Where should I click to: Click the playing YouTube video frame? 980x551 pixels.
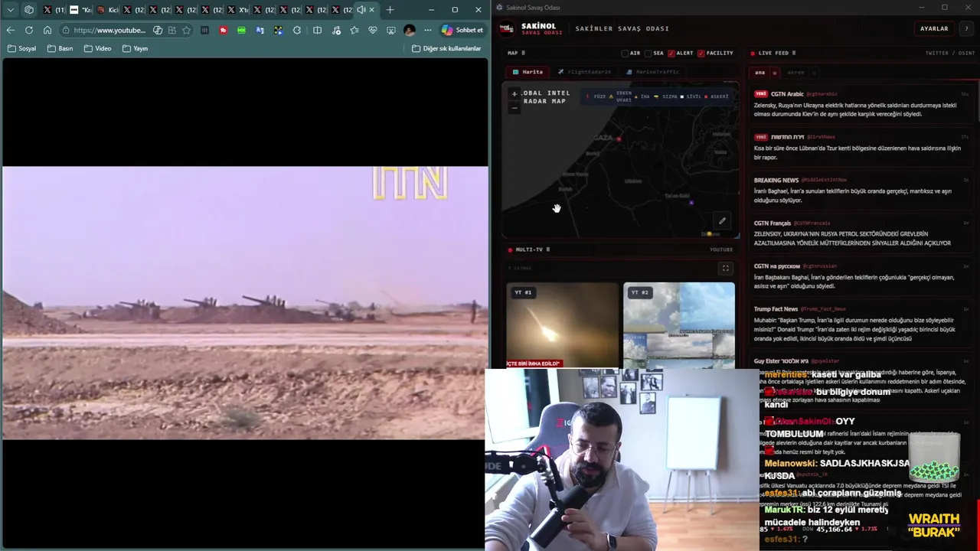point(245,303)
